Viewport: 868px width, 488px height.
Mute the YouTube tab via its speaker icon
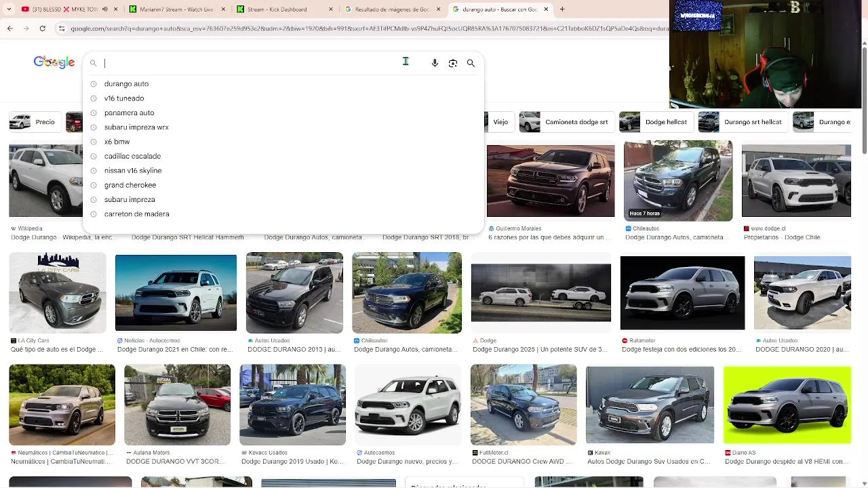(105, 9)
